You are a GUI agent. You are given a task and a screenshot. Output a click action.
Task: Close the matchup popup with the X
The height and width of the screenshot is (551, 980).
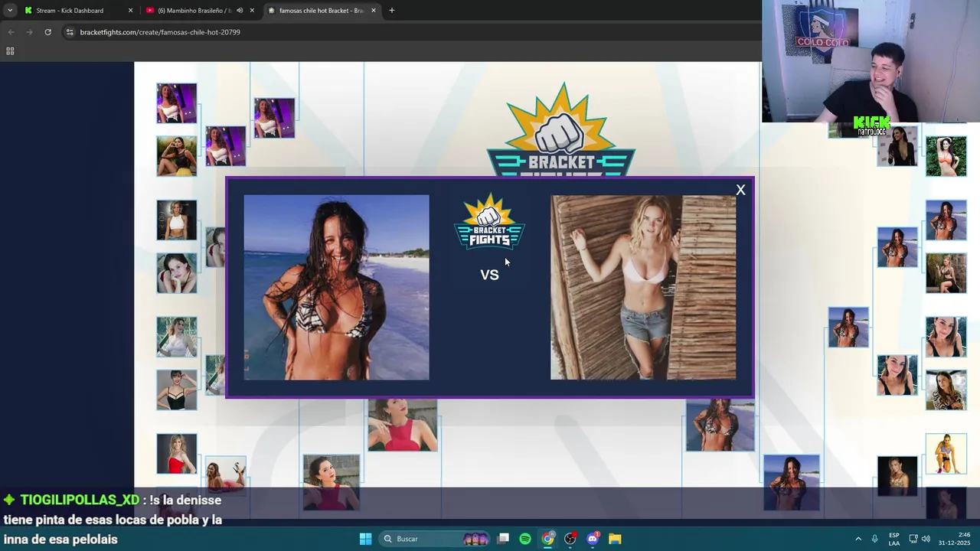point(740,190)
